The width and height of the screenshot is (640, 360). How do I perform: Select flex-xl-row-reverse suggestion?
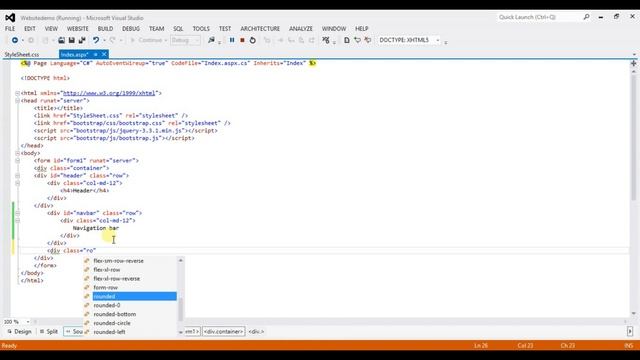(130, 279)
